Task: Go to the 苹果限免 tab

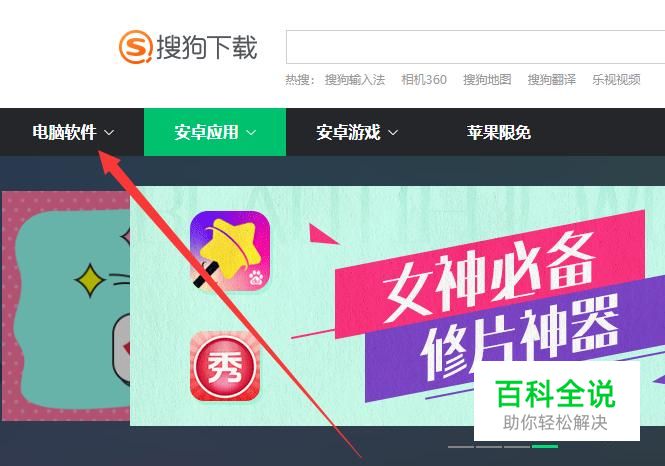Action: point(499,132)
